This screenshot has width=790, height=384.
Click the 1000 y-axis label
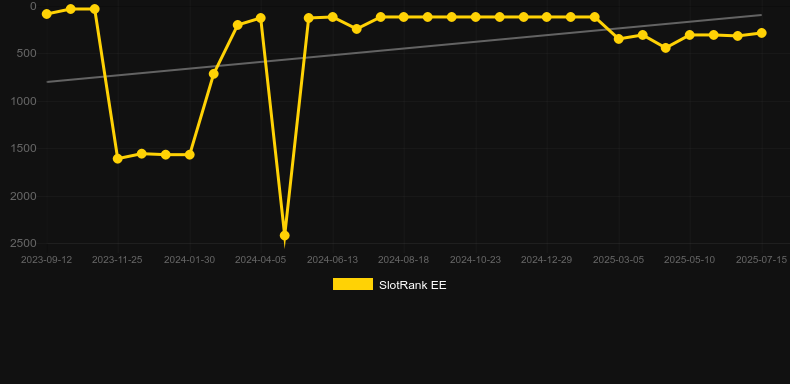(x=24, y=101)
